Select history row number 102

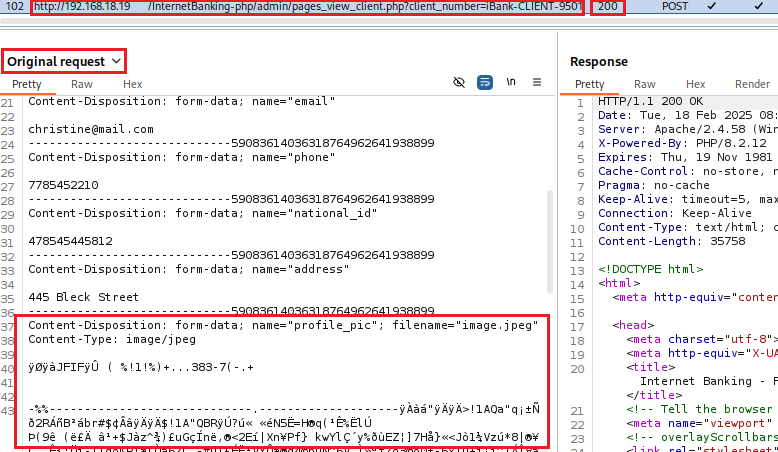(14, 6)
